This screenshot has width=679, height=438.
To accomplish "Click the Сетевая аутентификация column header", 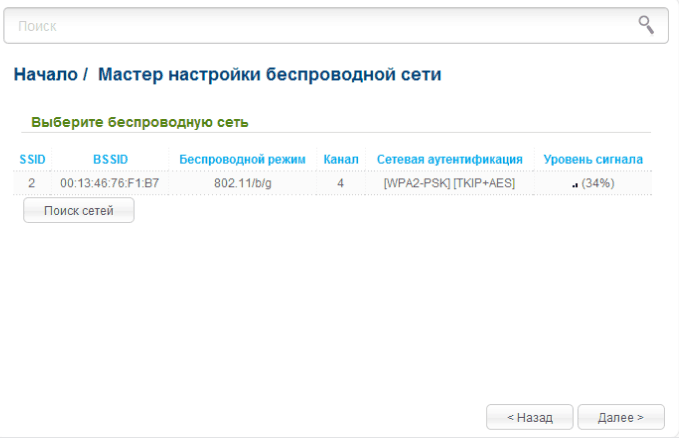I will pyautogui.click(x=449, y=159).
